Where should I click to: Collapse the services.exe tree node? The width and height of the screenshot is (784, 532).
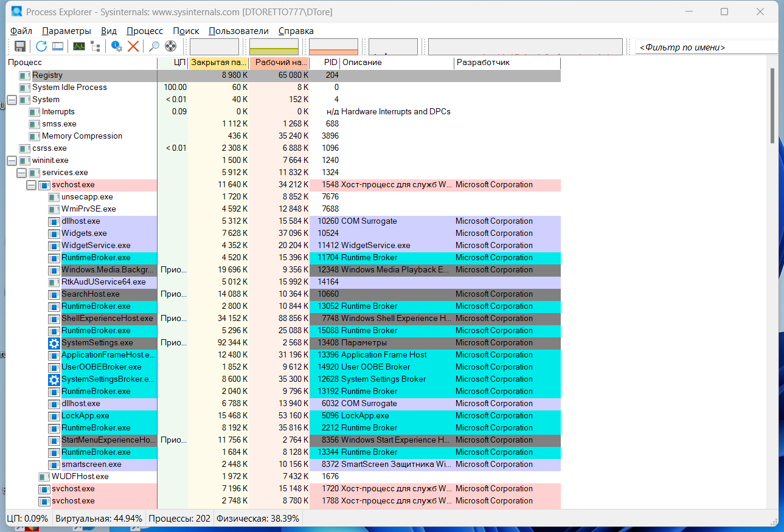(21, 173)
